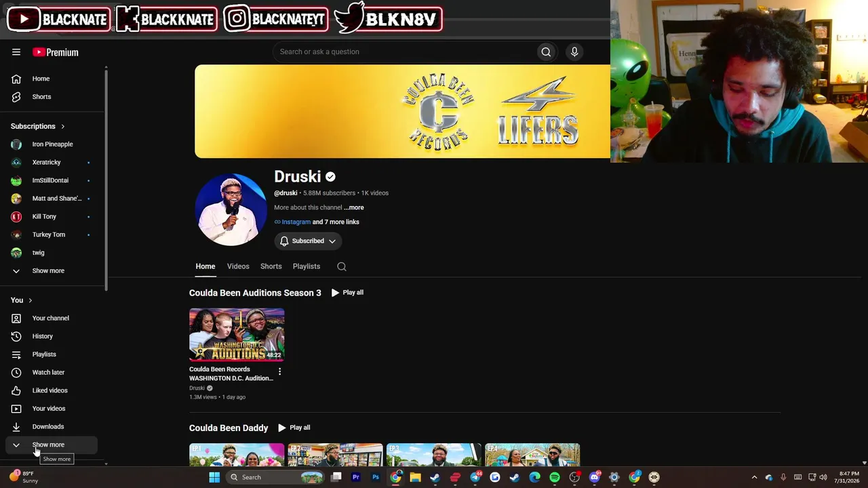The image size is (868, 488).
Task: Expand Show more under Subscriptions
Action: [x=53, y=271]
